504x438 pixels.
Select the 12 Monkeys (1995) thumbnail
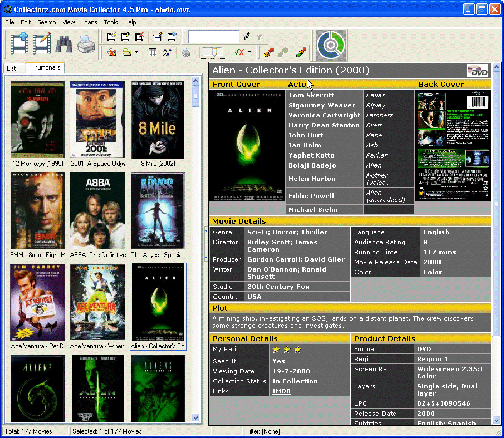38,124
